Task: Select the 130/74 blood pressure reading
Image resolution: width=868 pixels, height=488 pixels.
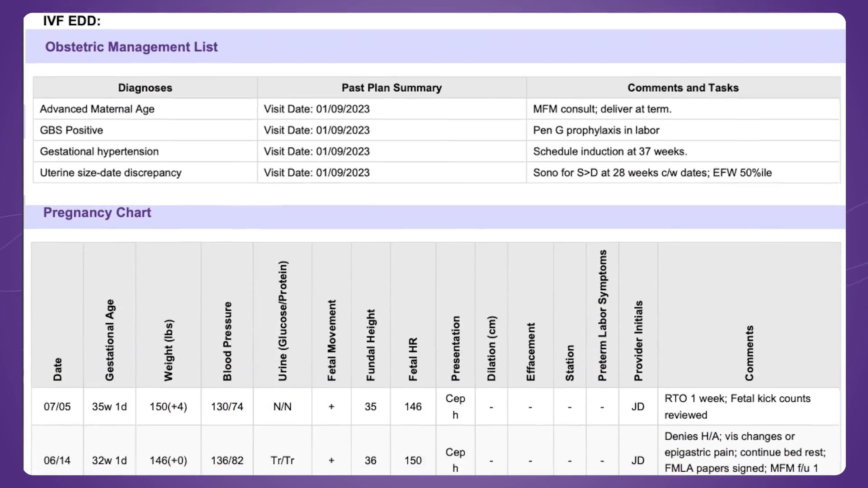Action: click(x=227, y=407)
